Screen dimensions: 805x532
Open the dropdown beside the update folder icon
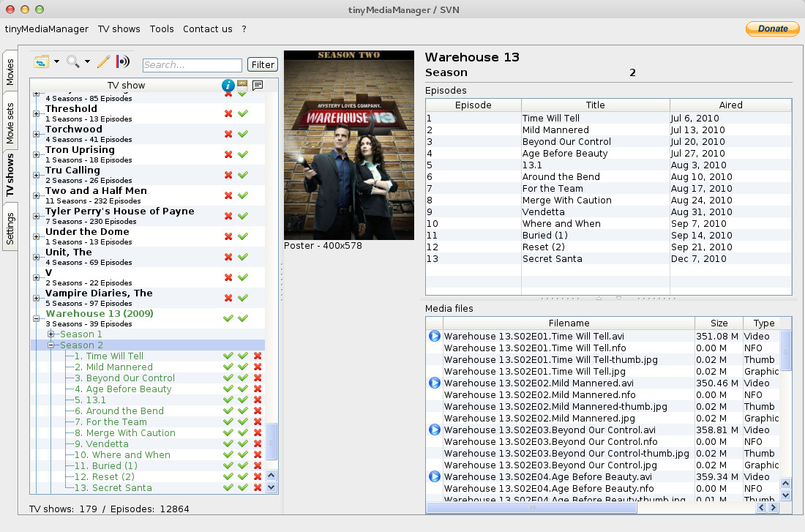pos(56,61)
